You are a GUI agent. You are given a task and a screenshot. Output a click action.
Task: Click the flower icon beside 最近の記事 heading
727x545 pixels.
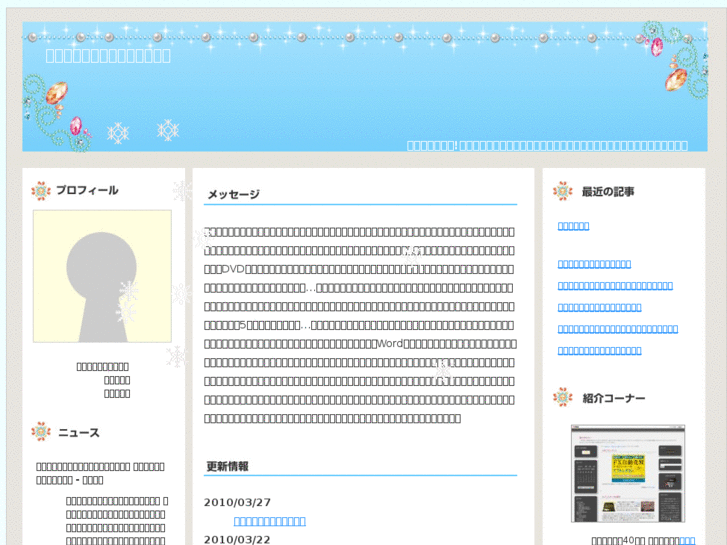point(563,191)
